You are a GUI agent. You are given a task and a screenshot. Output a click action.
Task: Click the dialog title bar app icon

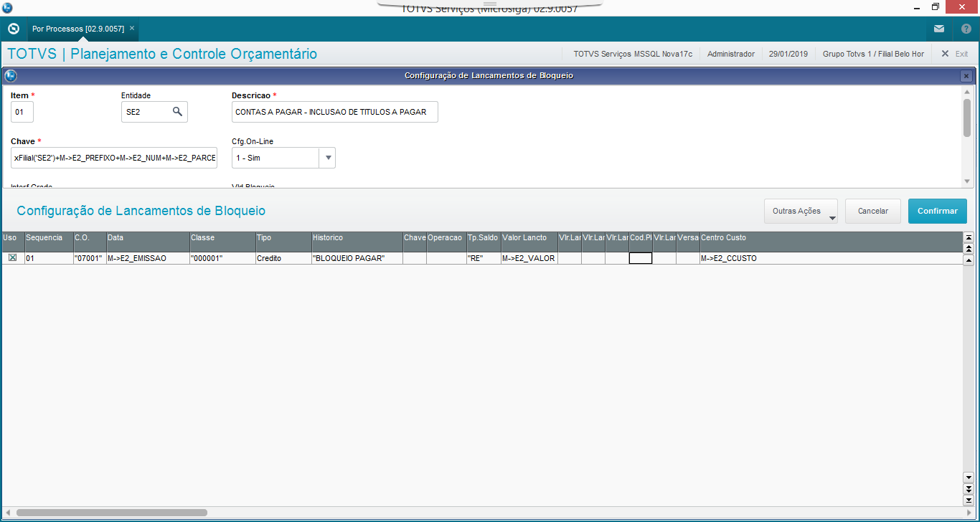point(10,75)
